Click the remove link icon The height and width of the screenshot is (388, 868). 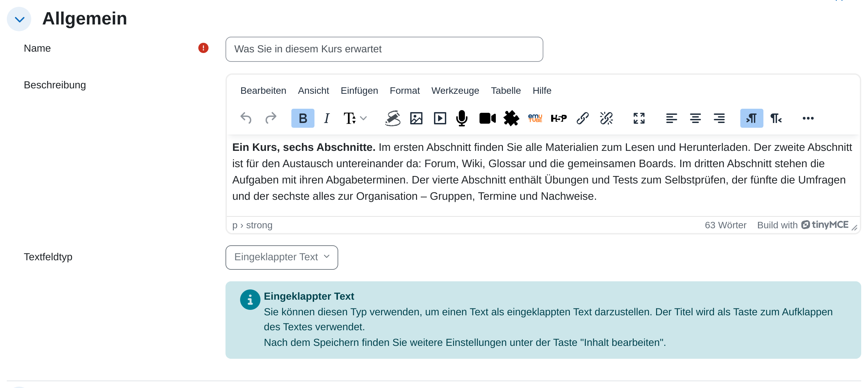click(607, 118)
